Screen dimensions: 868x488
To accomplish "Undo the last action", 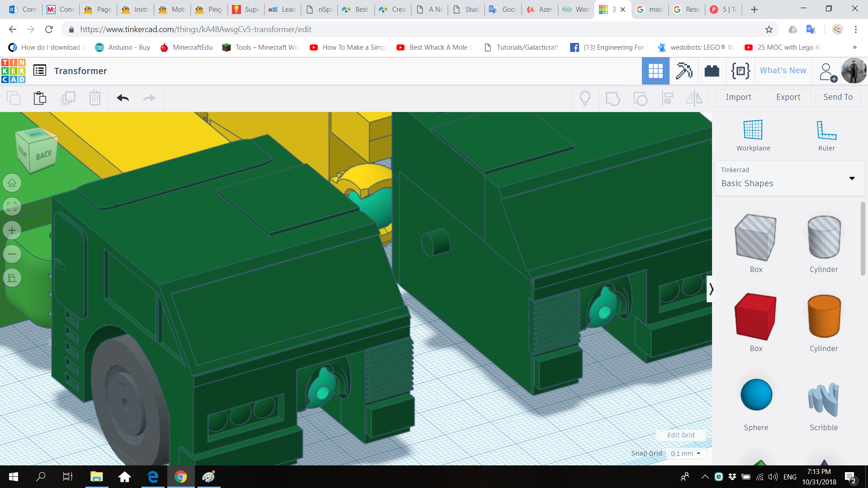I will [x=122, y=98].
